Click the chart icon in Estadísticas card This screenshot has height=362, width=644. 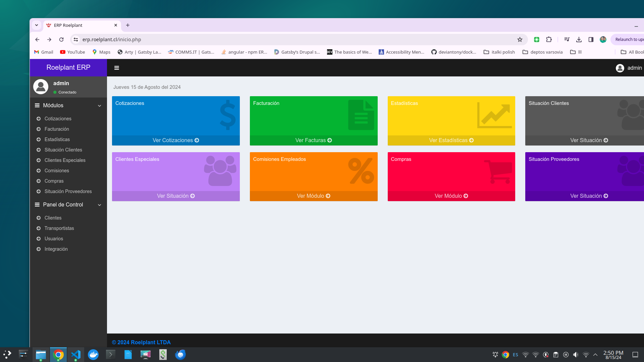494,116
